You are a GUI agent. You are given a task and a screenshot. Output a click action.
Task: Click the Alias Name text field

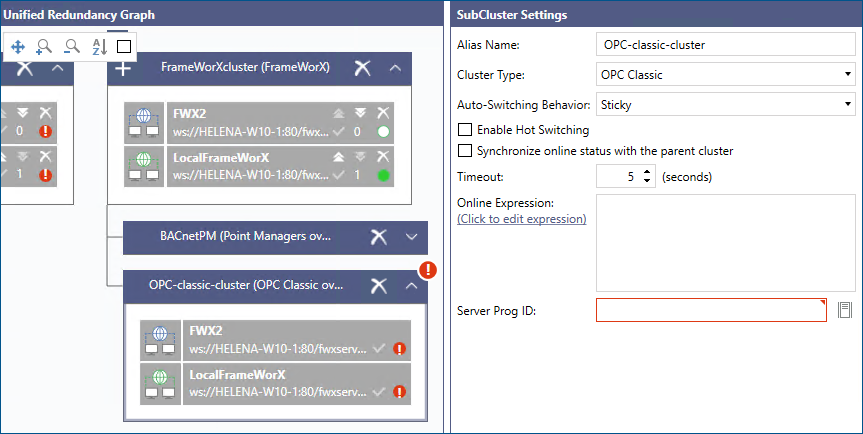click(x=724, y=45)
